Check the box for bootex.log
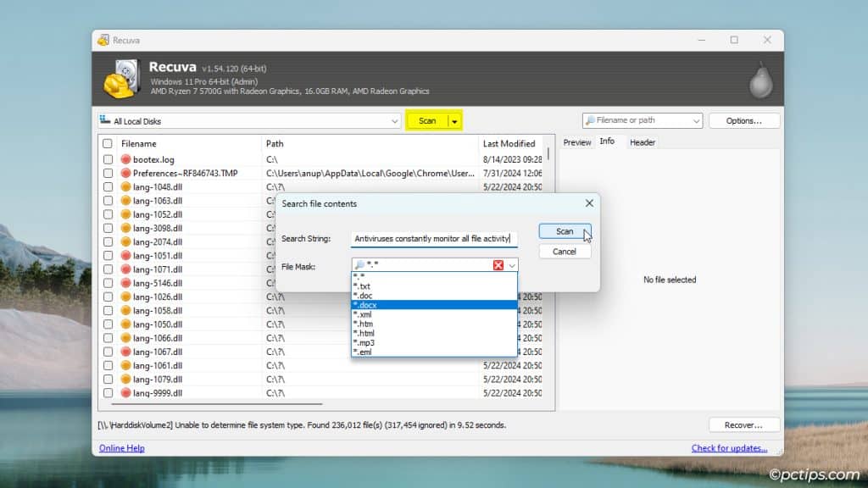868x488 pixels. click(x=108, y=159)
